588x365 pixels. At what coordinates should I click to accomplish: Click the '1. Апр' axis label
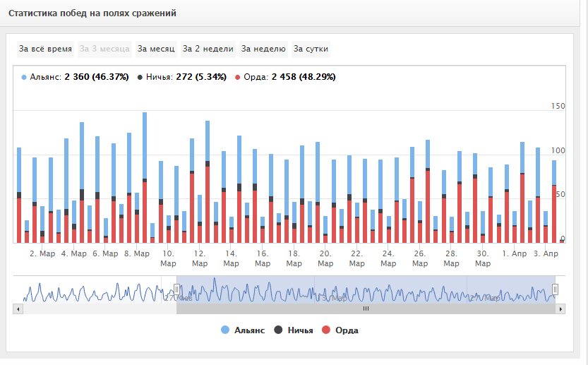pos(515,254)
